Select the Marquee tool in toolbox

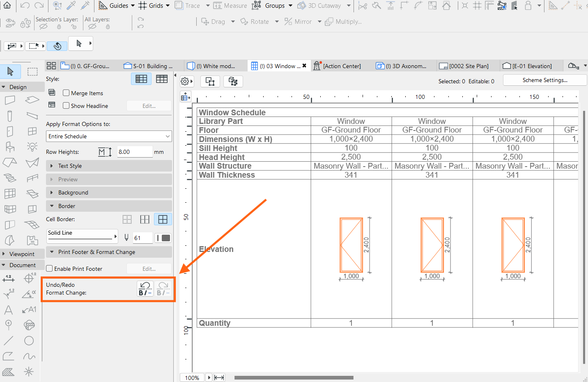pyautogui.click(x=32, y=71)
